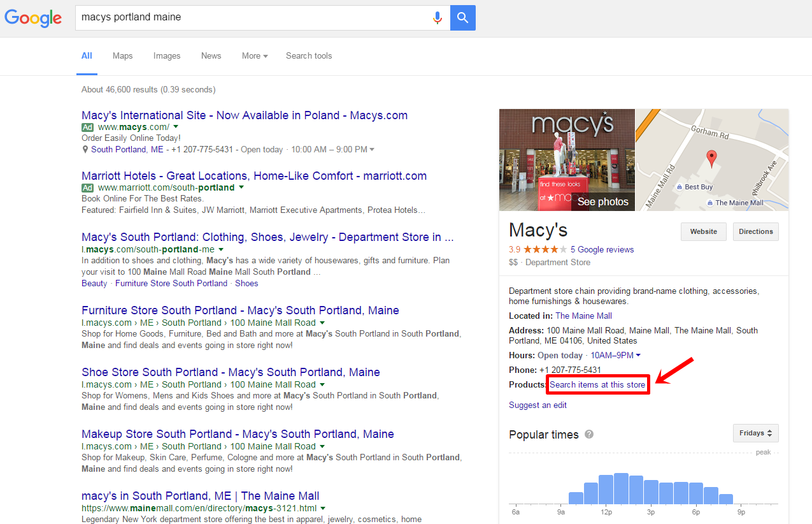
Task: Expand store hours 10AM–9PM dropdown
Action: [x=638, y=355]
